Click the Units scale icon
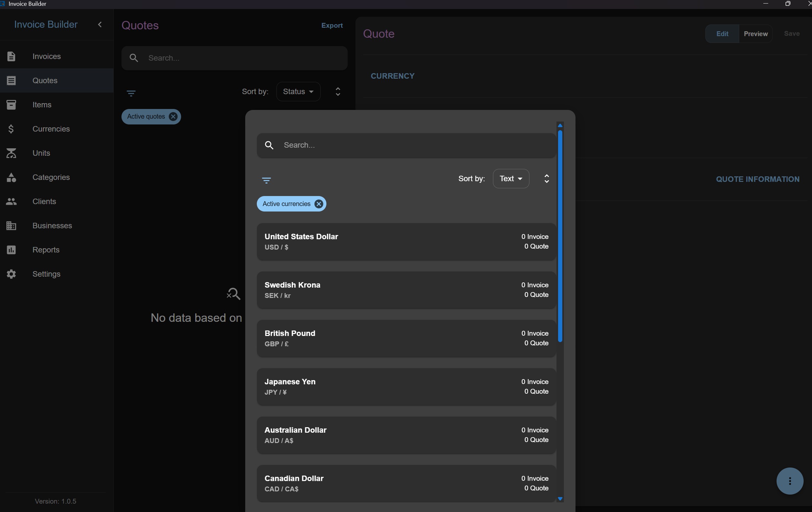Screen dimensions: 812x512 coord(11,153)
